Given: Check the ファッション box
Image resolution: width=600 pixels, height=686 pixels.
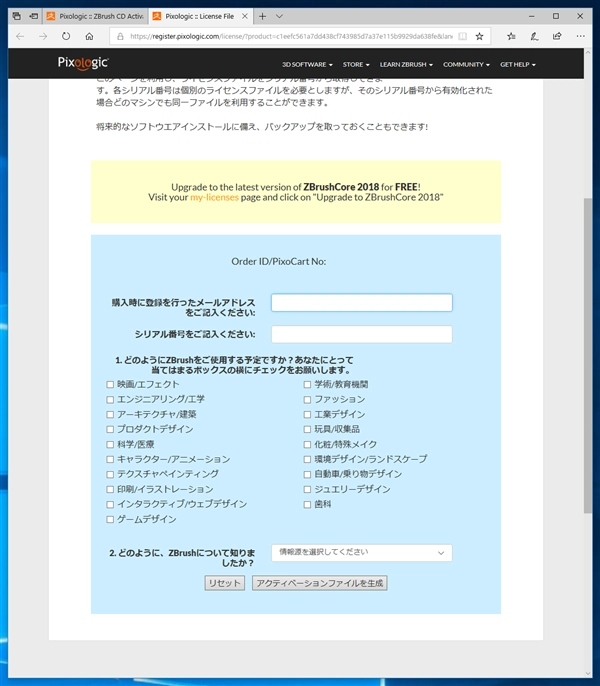Looking at the screenshot, I should (307, 400).
